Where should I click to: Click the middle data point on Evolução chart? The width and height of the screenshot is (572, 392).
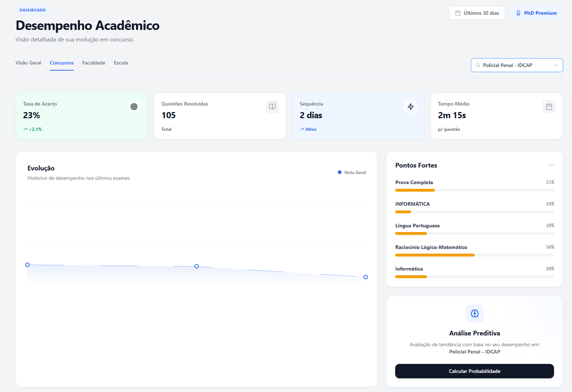(x=197, y=266)
